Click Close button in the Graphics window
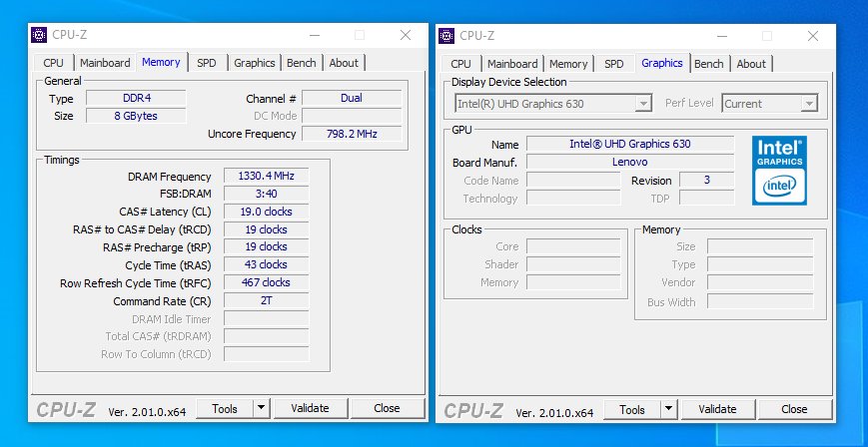Screen dimensions: 868x447 click(794, 410)
